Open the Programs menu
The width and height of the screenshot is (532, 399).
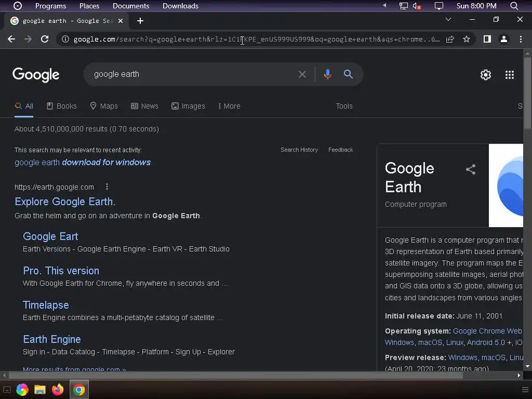pyautogui.click(x=50, y=6)
